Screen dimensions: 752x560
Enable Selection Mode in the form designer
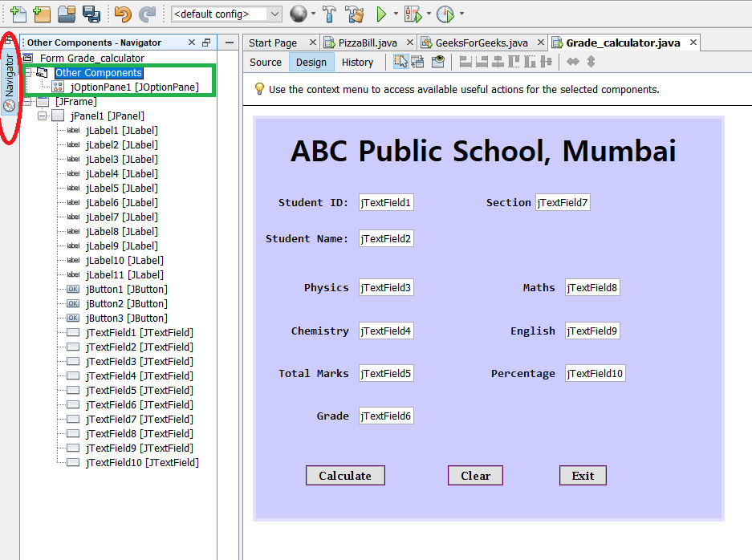point(400,62)
